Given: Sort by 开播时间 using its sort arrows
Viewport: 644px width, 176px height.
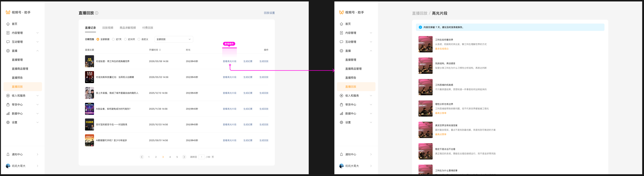Looking at the screenshot, I should click(160, 50).
